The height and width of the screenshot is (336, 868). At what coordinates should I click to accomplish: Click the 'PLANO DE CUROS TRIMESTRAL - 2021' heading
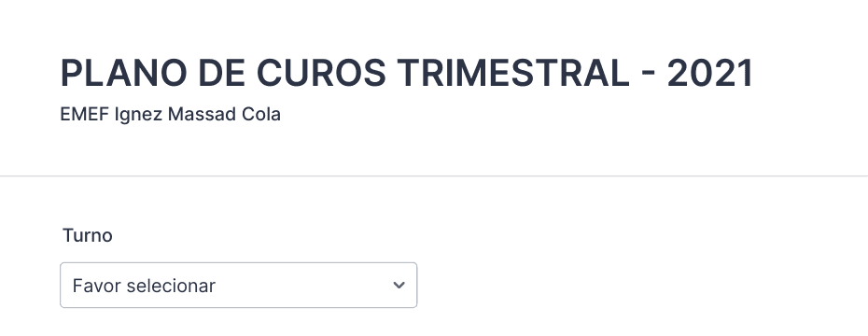pyautogui.click(x=406, y=73)
